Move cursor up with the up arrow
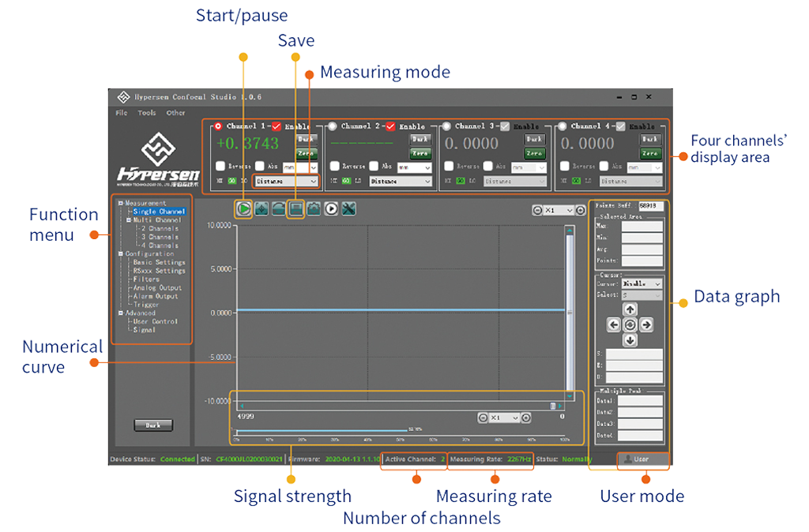Screen dimensions: 809x532 pos(630,309)
